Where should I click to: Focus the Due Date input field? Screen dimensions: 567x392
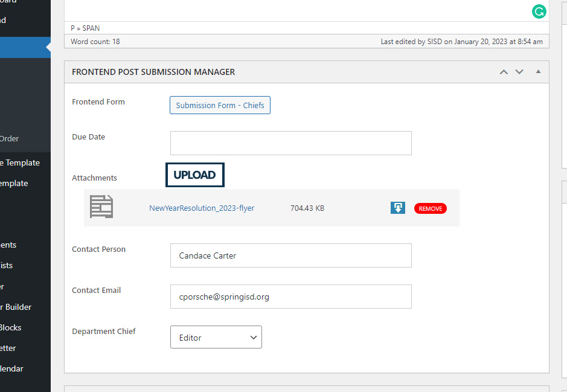tap(290, 143)
